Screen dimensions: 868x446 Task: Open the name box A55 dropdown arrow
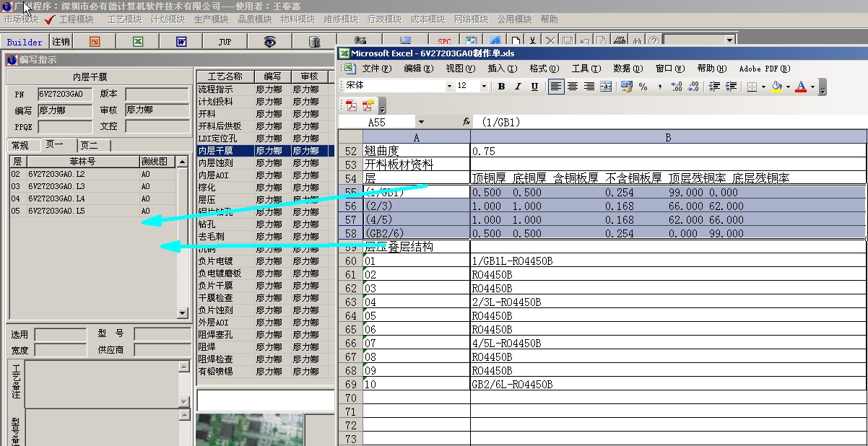pyautogui.click(x=421, y=122)
